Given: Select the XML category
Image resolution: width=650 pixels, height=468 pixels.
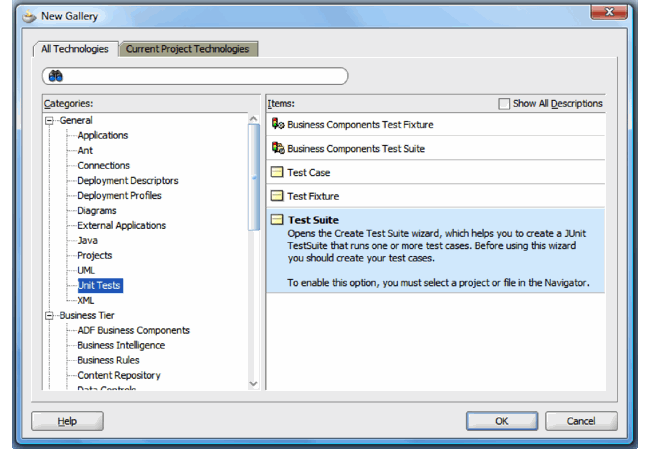Looking at the screenshot, I should [85, 301].
